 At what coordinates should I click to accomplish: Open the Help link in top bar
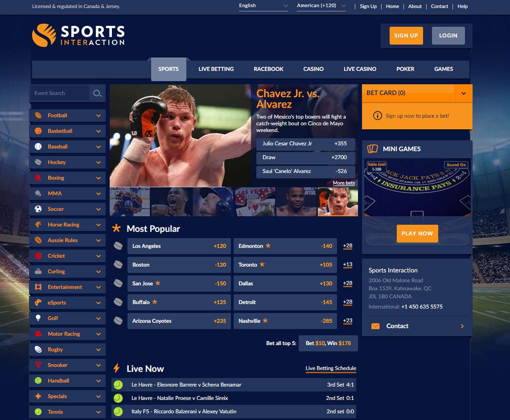(x=462, y=6)
